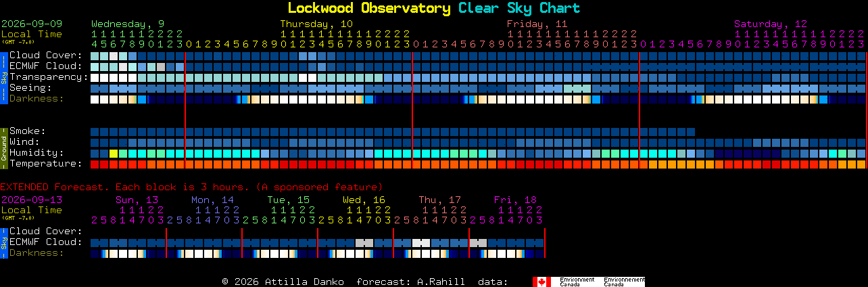Select the ECMWF Cloud row label
The image size is (868, 287).
coord(45,66)
